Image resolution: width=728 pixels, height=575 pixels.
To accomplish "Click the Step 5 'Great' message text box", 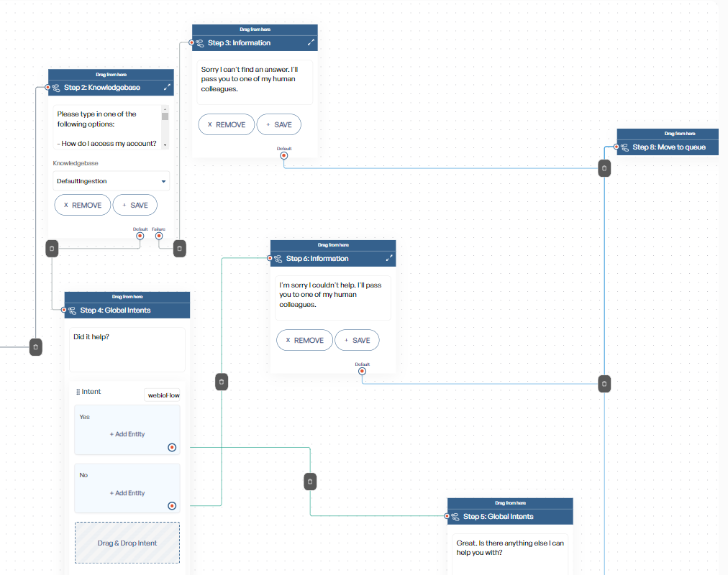I will 510,554.
